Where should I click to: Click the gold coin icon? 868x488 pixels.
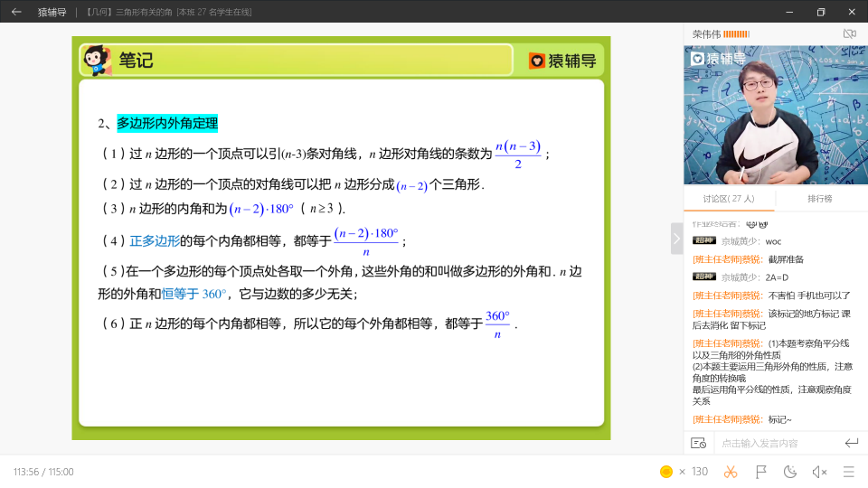tap(666, 472)
